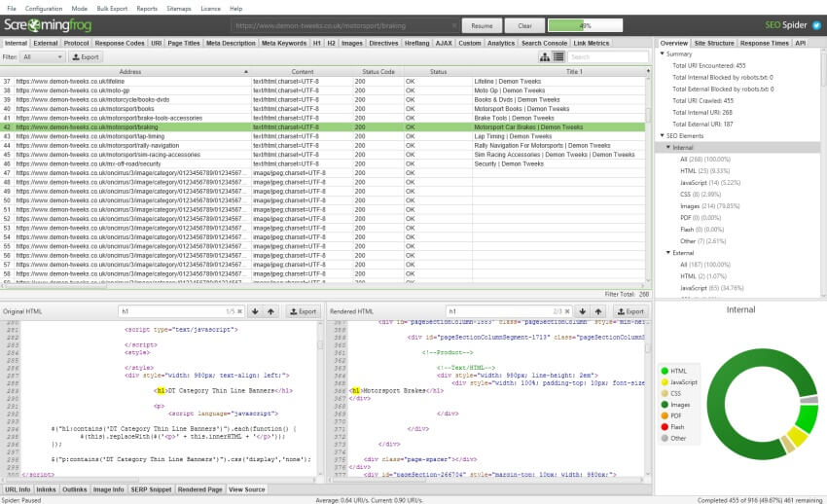Select the moto-gp URL row
This screenshot has height=504, width=827.
(x=323, y=90)
